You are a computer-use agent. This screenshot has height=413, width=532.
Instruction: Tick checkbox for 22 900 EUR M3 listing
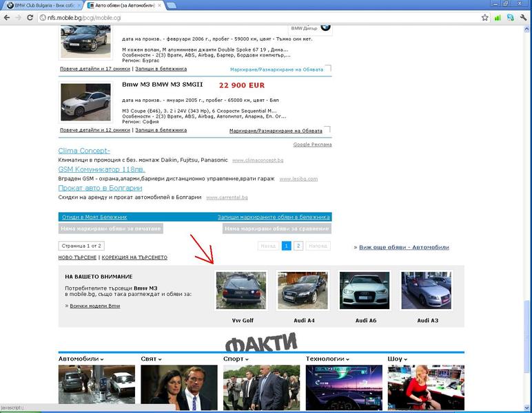327,130
